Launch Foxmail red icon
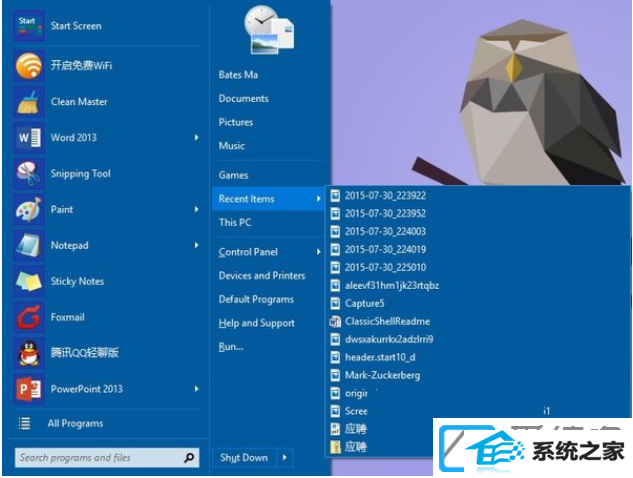The height and width of the screenshot is (478, 633). 29,317
